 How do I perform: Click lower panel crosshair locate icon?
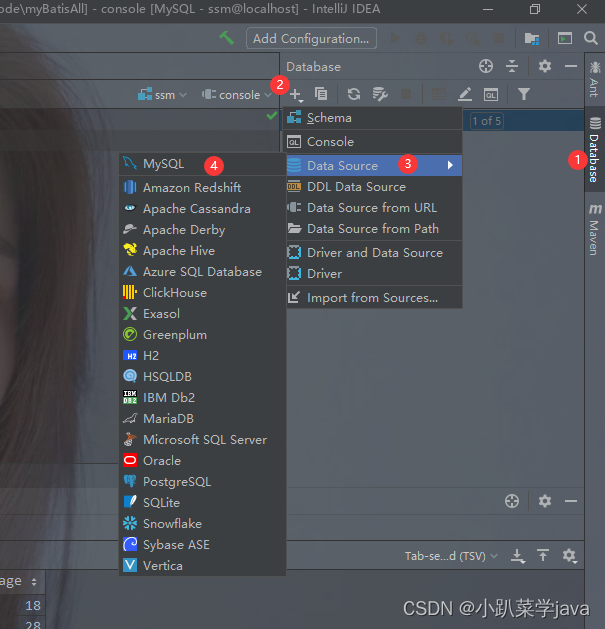click(x=512, y=501)
